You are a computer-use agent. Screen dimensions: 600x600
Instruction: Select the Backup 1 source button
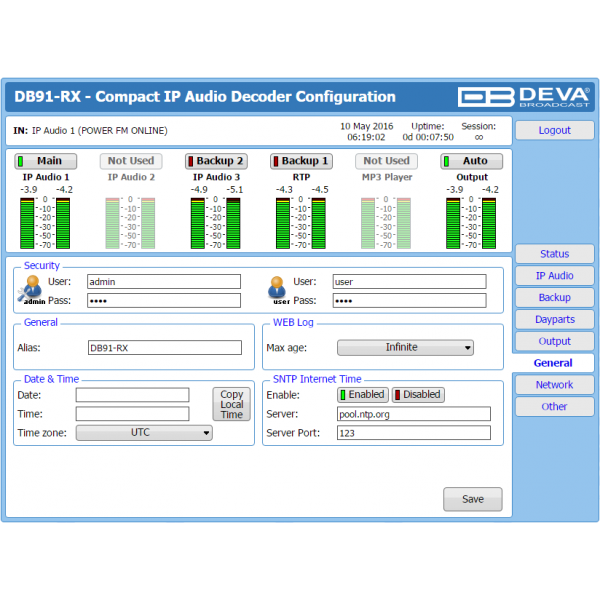coord(302,161)
